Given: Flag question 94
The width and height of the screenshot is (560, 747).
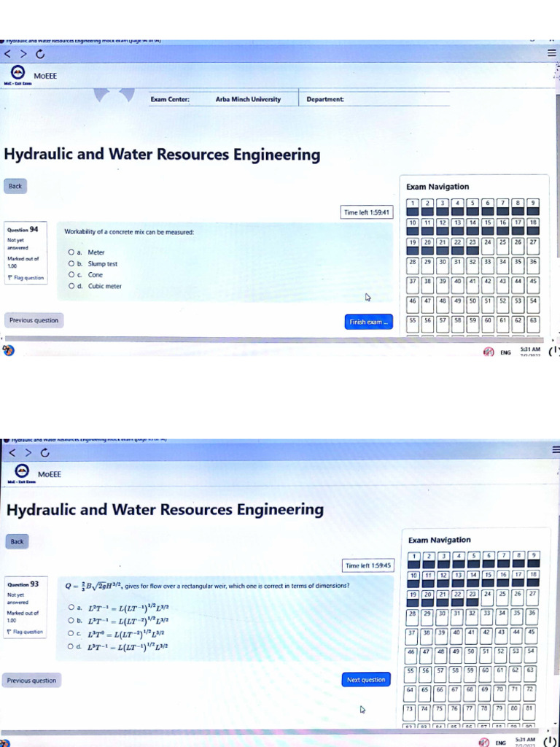Looking at the screenshot, I should tap(26, 277).
